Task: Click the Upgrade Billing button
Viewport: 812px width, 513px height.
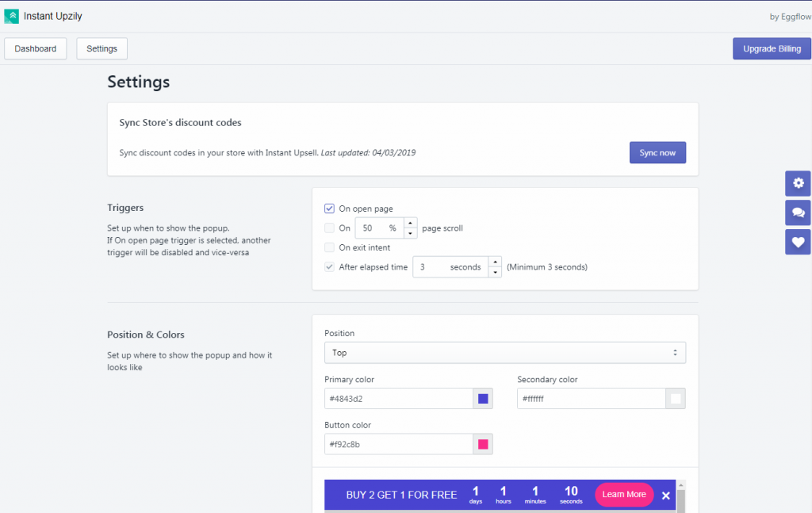Action: coord(772,48)
